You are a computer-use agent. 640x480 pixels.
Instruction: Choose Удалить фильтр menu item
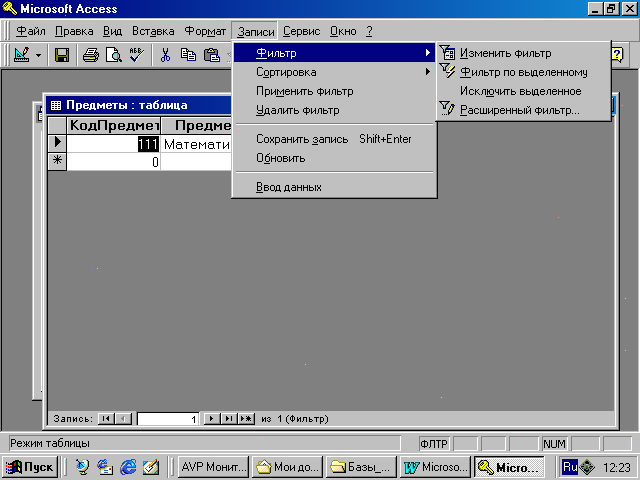click(334, 110)
